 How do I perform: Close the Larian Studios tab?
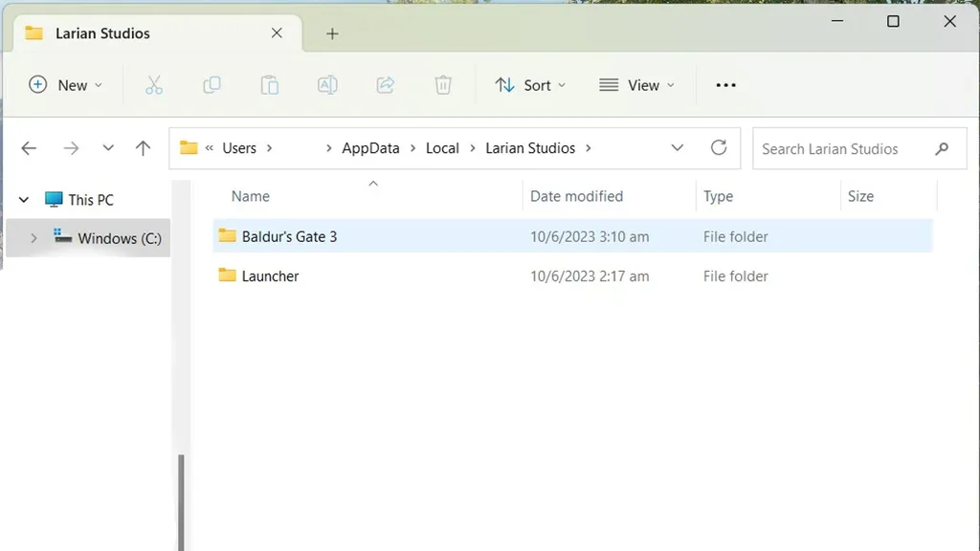click(x=277, y=33)
